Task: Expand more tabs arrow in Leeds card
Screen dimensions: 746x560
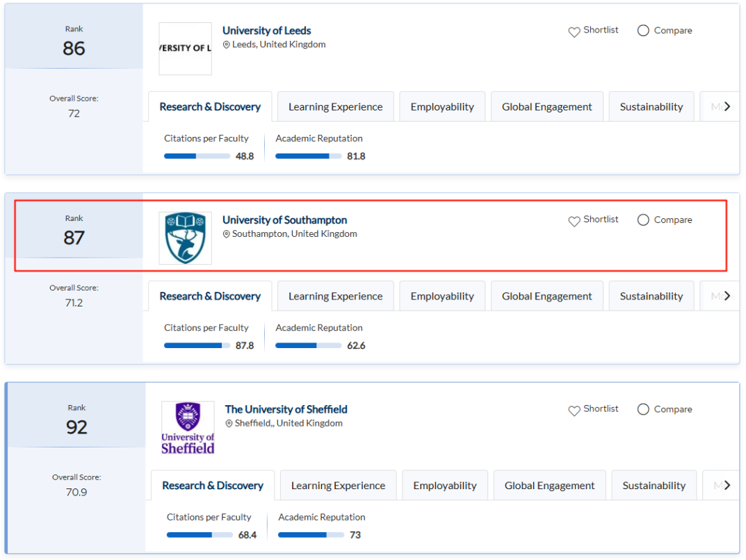Action: (x=727, y=106)
